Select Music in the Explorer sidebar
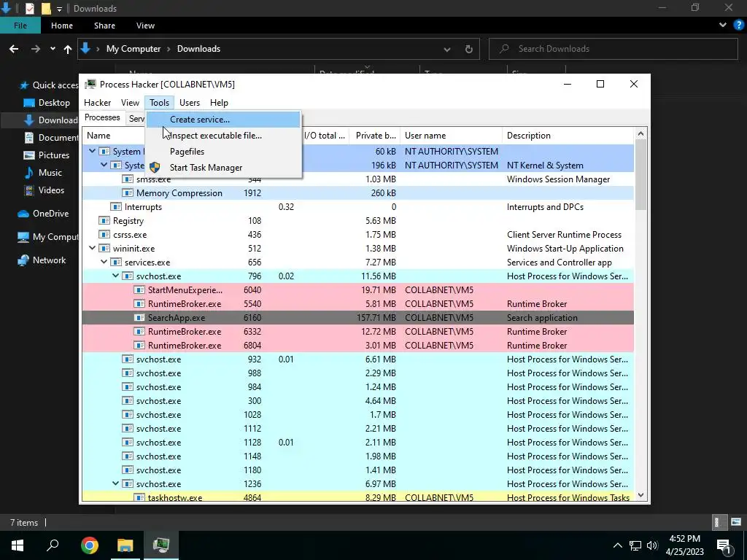The height and width of the screenshot is (560, 747). [43, 173]
